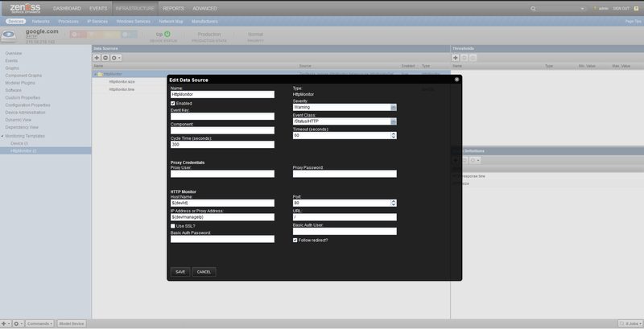The width and height of the screenshot is (644, 329).
Task: Open the Events top menu
Action: 98,8
